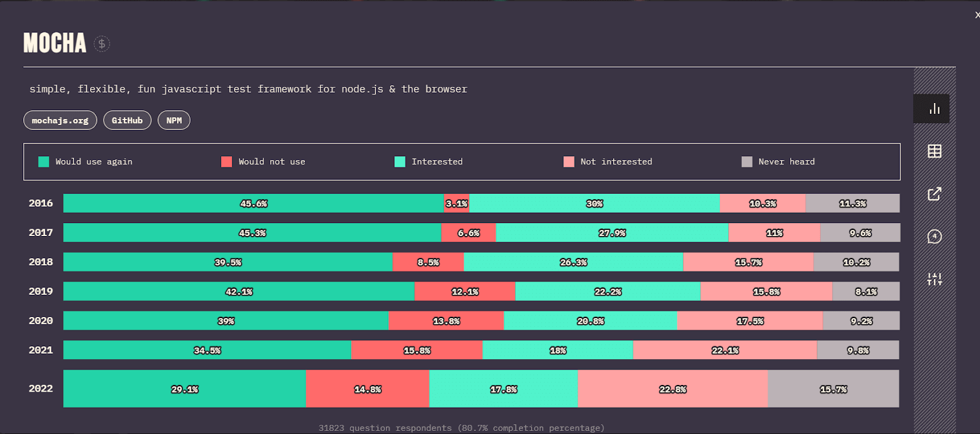Close the Mocha details popup
This screenshot has width=980, height=434.
976,15
